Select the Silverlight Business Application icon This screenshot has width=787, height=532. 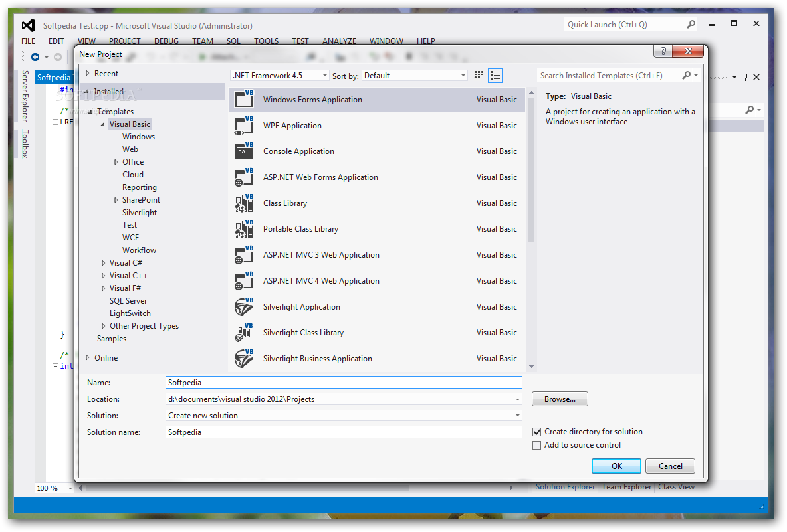245,359
